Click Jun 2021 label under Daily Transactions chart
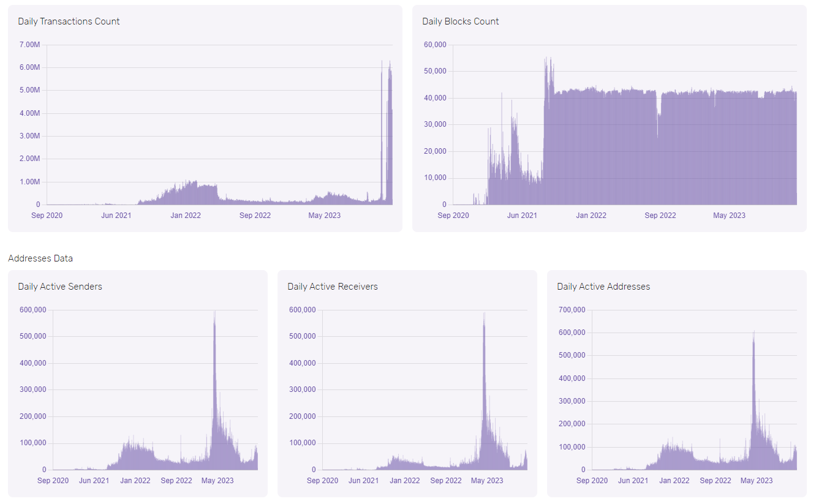The image size is (816, 504). coord(116,216)
